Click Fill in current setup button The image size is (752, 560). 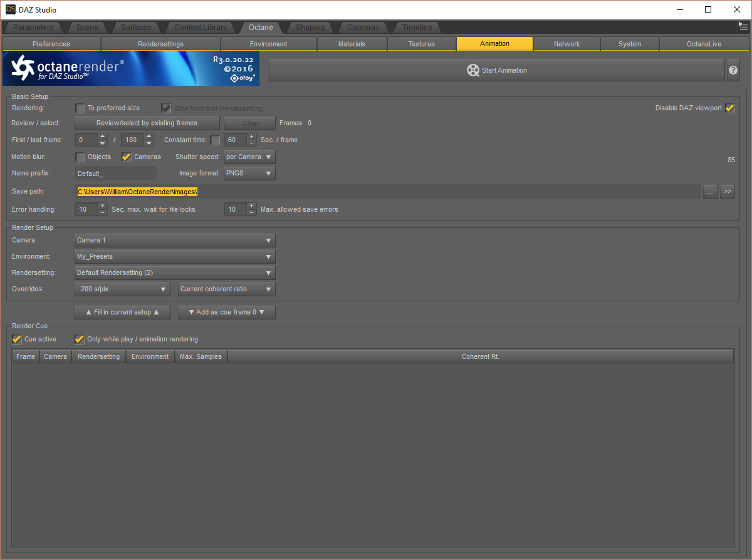point(122,312)
